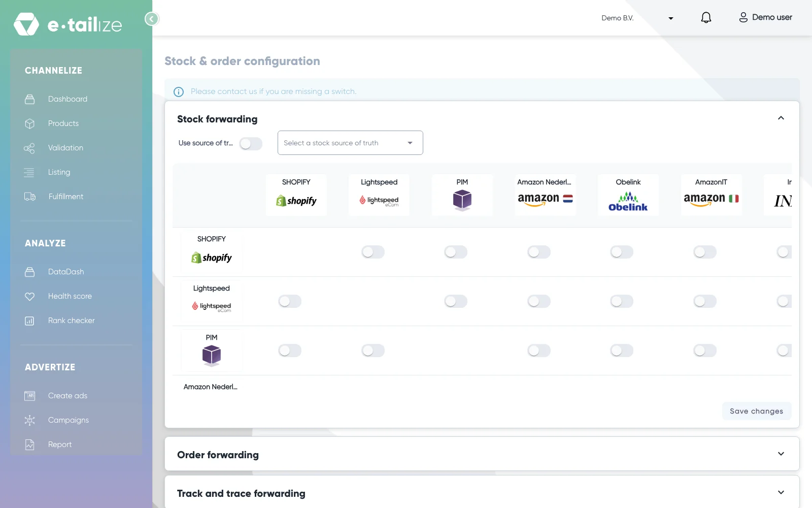Toggle PIM row AmazonIT switch

pyautogui.click(x=705, y=351)
